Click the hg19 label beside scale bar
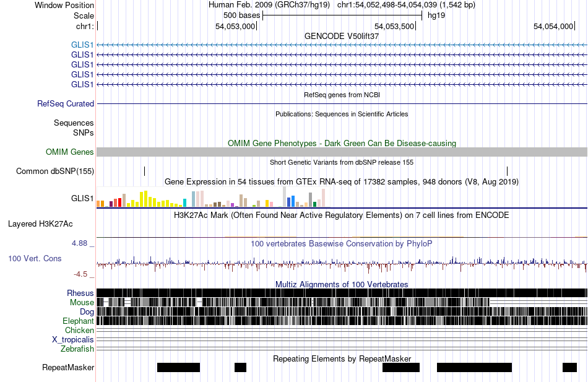Screen dimensions: 588x382 tap(436, 15)
